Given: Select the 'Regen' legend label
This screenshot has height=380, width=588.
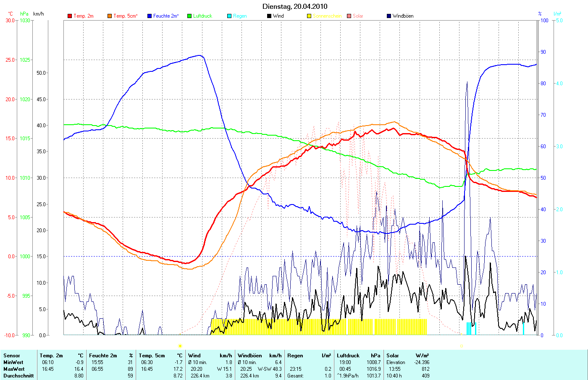Looking at the screenshot, I should 240,16.
